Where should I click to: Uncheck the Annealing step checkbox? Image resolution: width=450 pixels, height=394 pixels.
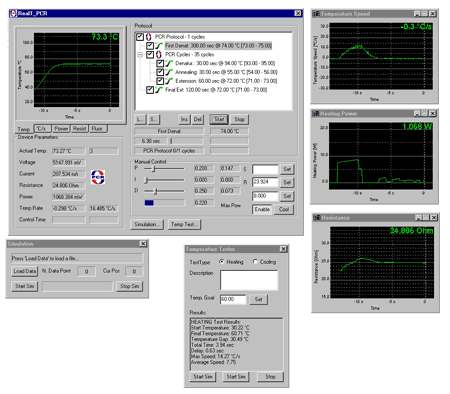tap(160, 72)
